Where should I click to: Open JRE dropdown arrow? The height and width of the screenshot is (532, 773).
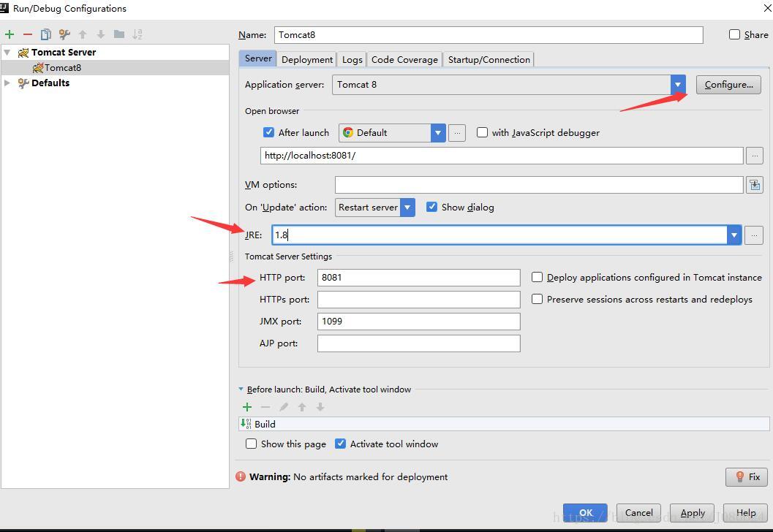coord(734,235)
